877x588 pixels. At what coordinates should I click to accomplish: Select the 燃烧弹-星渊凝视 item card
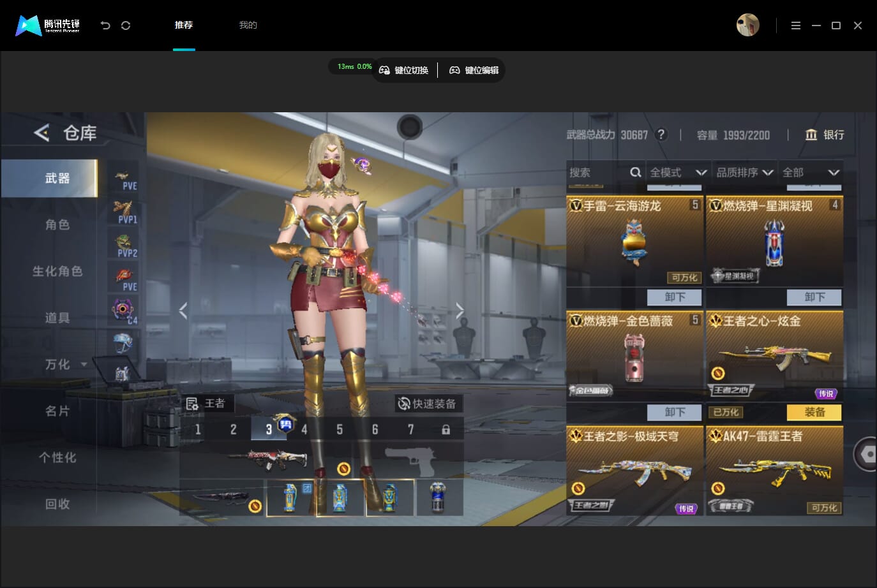pos(774,240)
